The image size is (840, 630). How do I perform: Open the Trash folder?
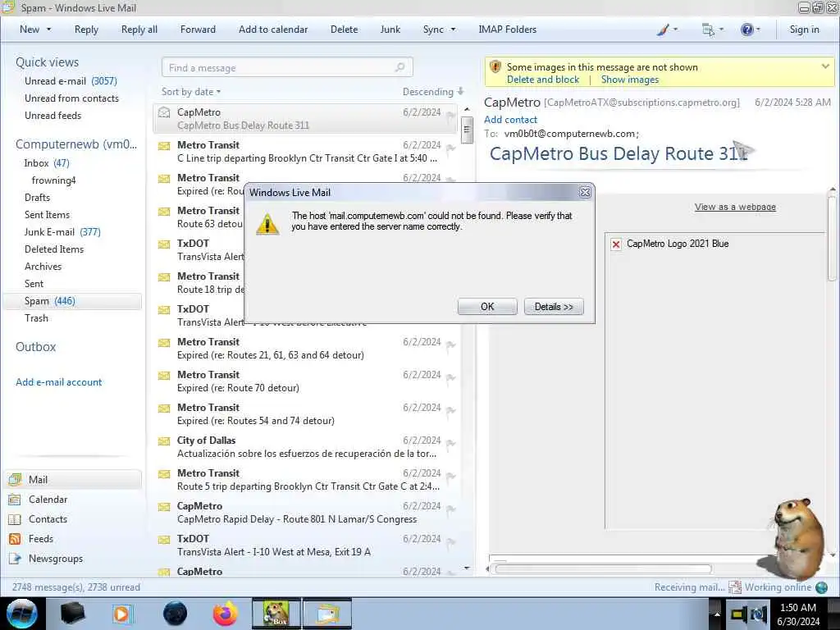pyautogui.click(x=36, y=317)
